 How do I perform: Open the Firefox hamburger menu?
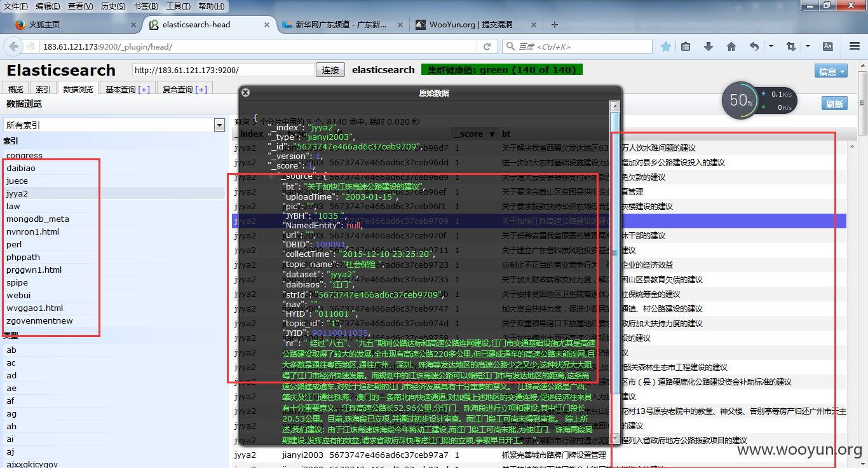[x=855, y=46]
